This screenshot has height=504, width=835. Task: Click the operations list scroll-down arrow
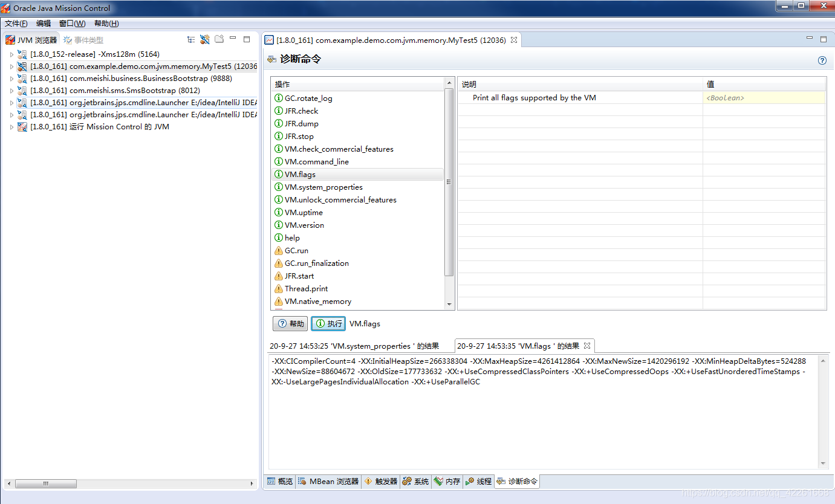click(x=449, y=305)
